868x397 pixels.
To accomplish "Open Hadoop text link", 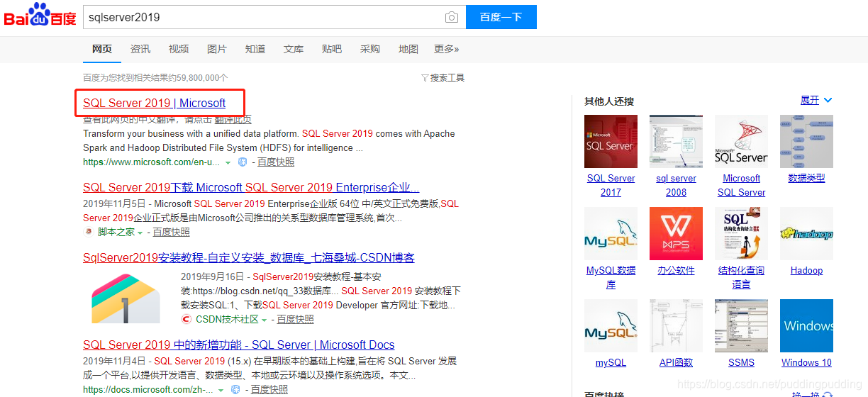I will click(x=806, y=270).
